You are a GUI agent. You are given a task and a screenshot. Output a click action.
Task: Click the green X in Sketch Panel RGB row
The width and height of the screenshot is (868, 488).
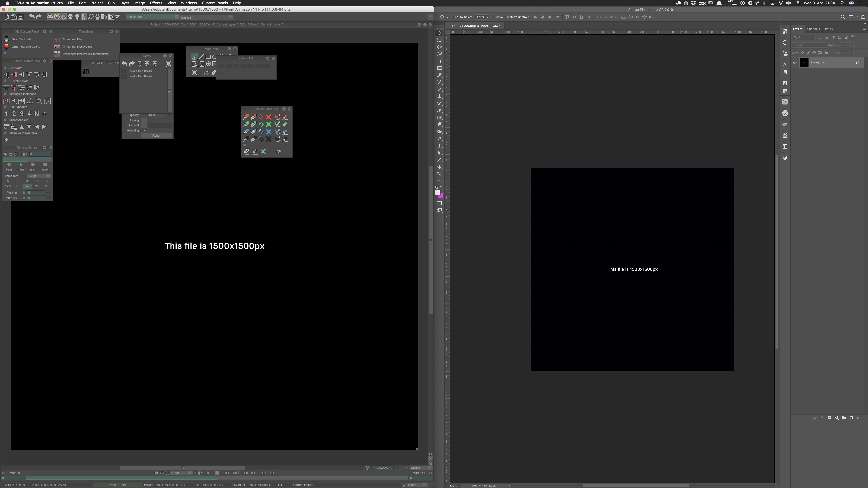(269, 124)
